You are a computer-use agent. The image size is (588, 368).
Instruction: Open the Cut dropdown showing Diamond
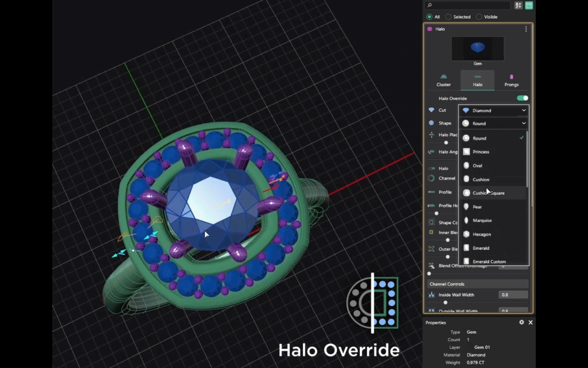[x=494, y=110]
